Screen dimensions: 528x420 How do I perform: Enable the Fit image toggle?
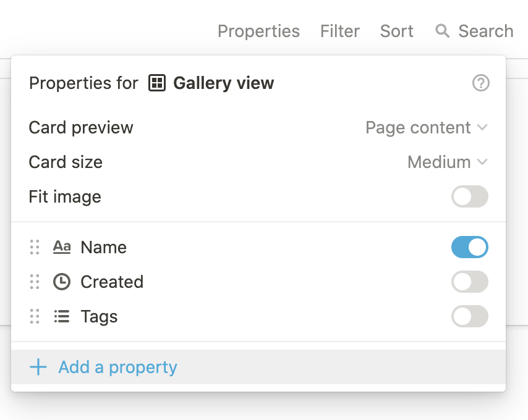469,197
